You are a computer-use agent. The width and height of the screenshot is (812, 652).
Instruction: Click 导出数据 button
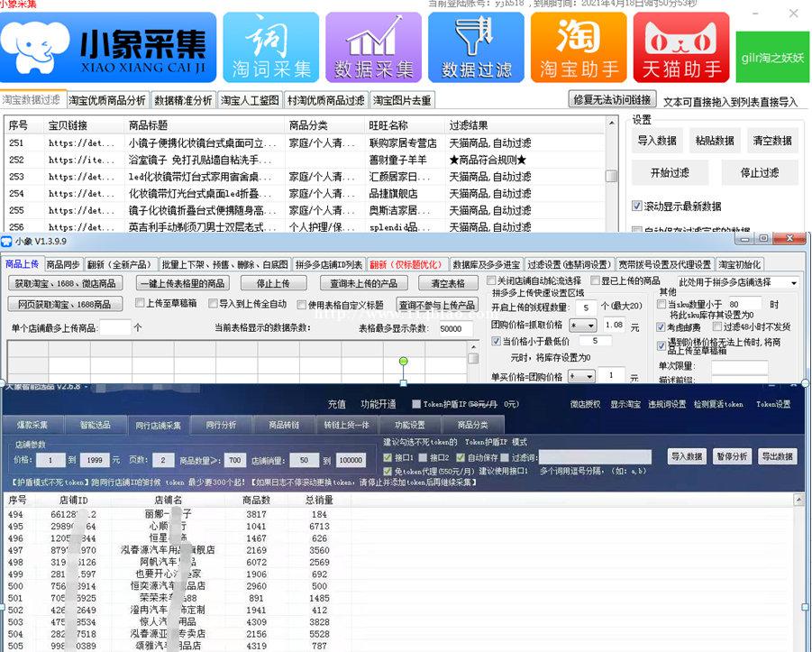(x=778, y=456)
